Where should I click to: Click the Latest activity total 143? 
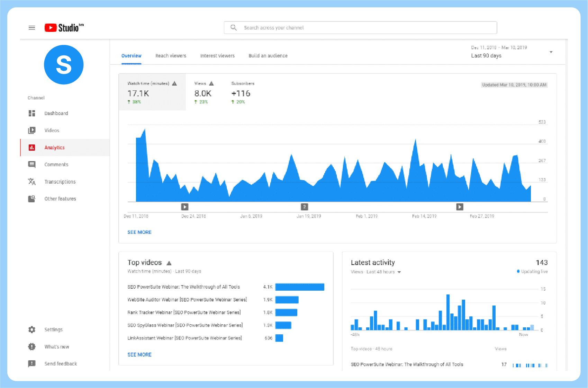point(542,263)
